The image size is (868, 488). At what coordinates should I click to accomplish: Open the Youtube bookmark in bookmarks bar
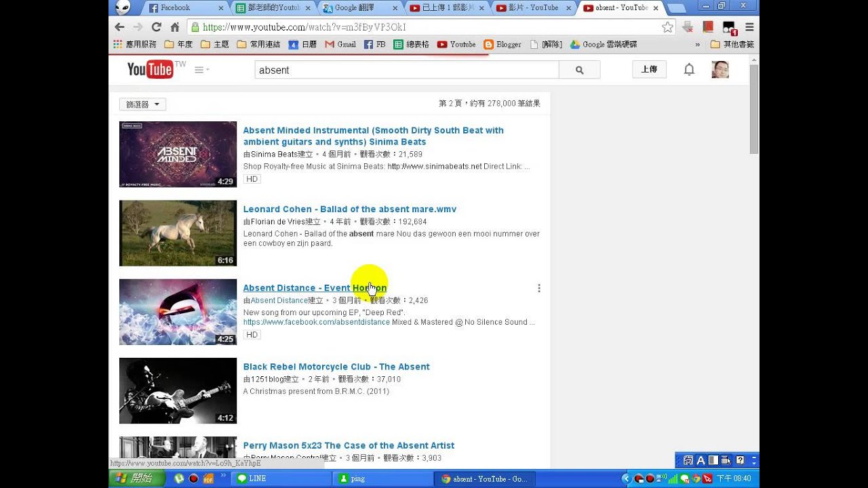pyautogui.click(x=456, y=44)
